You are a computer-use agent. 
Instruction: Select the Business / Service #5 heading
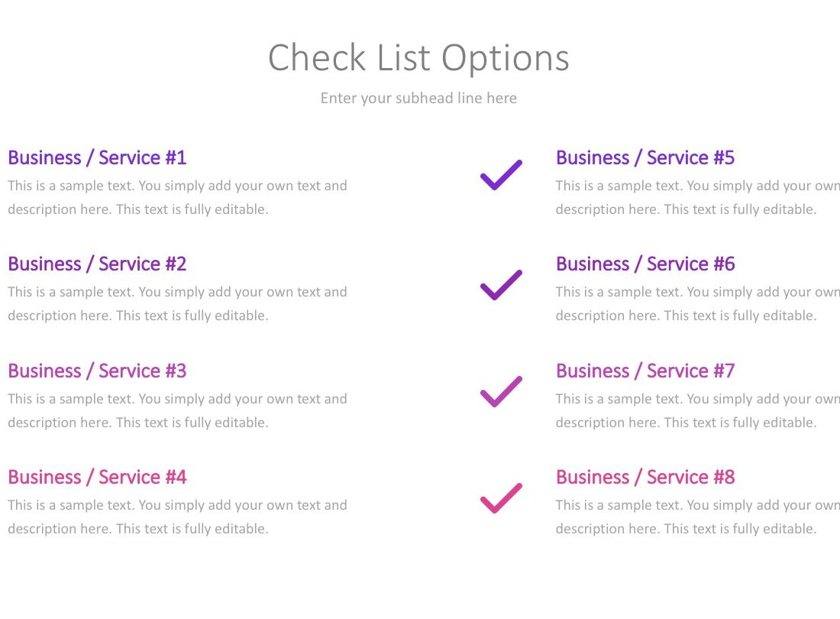[645, 157]
